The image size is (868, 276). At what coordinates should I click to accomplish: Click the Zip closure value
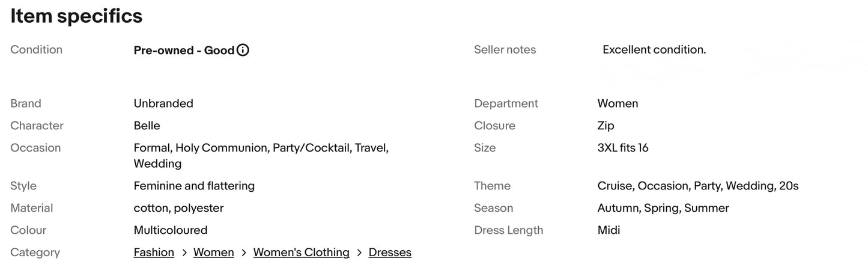click(605, 126)
